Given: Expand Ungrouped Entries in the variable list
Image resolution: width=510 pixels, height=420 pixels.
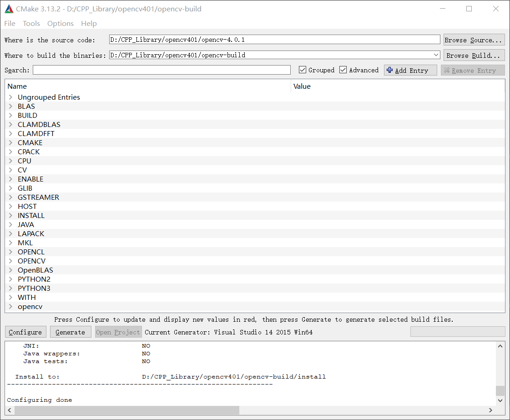Looking at the screenshot, I should [10, 97].
